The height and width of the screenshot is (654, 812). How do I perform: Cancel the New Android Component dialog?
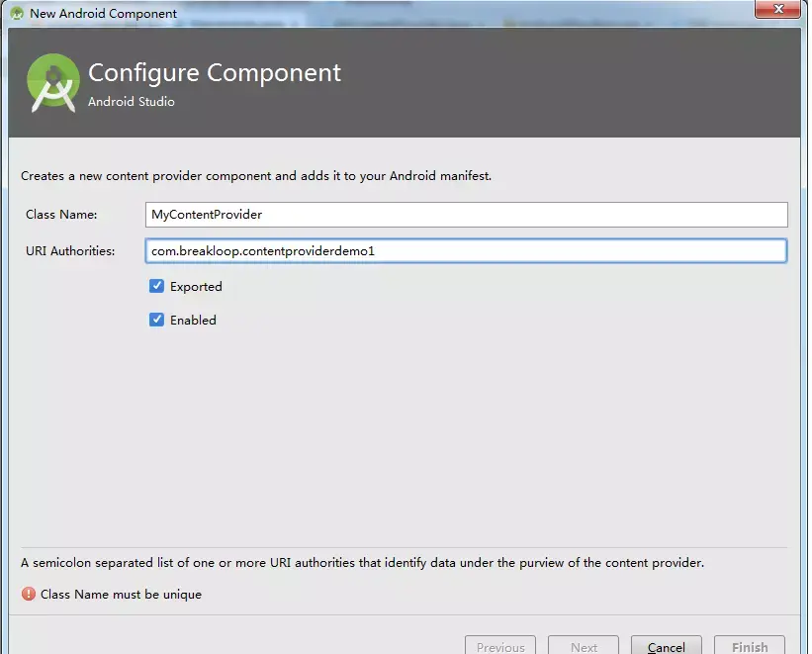[x=667, y=646]
